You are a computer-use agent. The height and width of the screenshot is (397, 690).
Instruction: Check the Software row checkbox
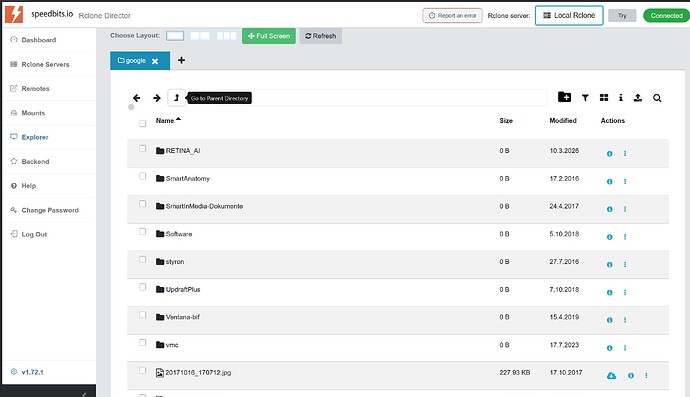[143, 232]
